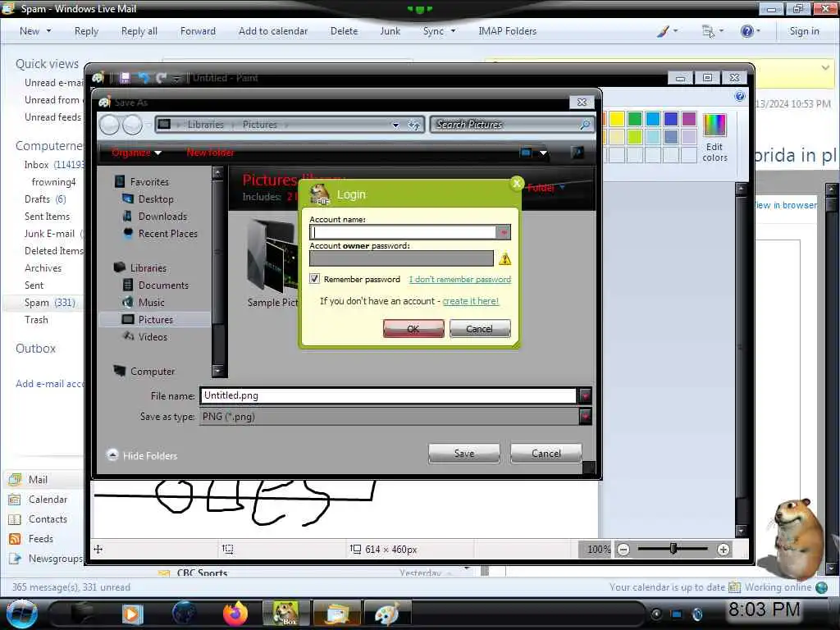Screen dimensions: 840x630
Task: Collapse with Hide Folders expander
Action: (x=112, y=454)
